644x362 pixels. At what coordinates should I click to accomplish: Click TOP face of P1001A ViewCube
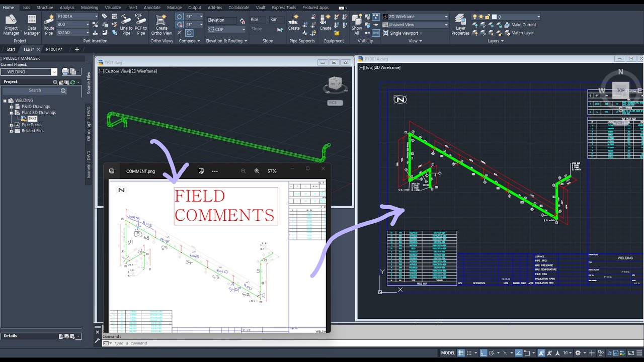(x=621, y=90)
